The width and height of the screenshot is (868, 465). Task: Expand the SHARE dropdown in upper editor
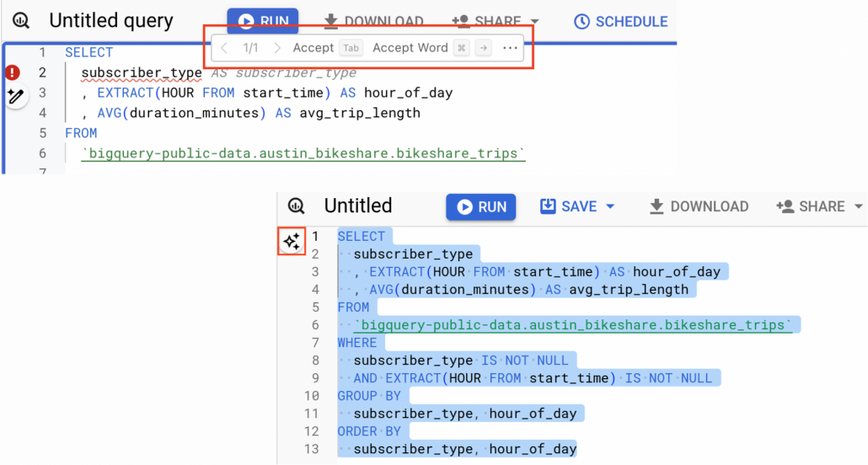click(534, 22)
